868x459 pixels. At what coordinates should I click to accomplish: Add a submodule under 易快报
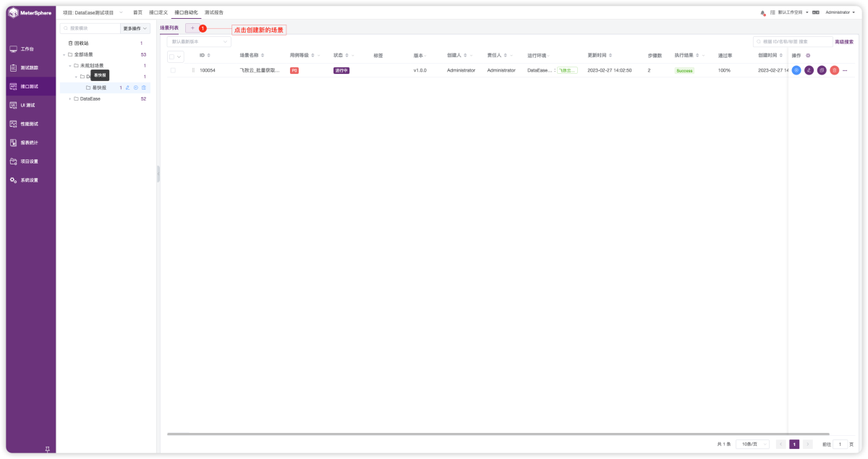coord(135,88)
